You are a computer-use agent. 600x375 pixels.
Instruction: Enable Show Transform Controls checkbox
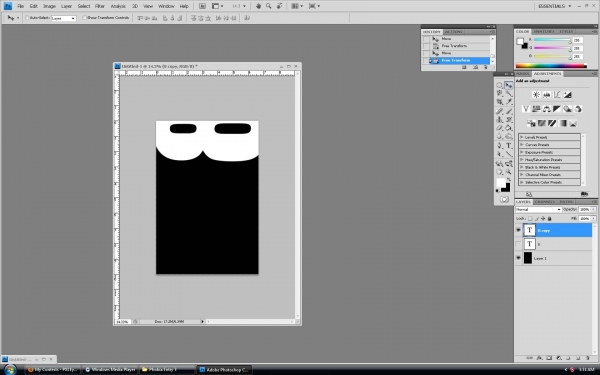coord(84,18)
